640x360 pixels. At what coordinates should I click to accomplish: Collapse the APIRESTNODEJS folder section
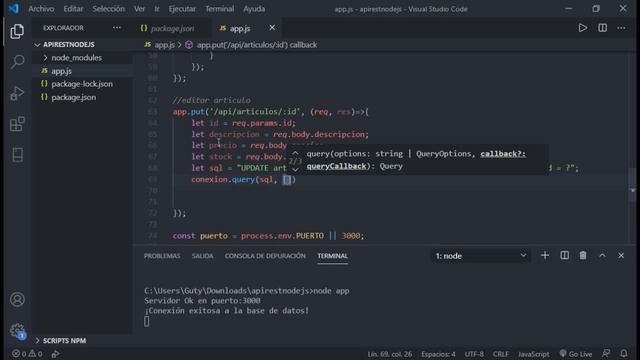(69, 44)
